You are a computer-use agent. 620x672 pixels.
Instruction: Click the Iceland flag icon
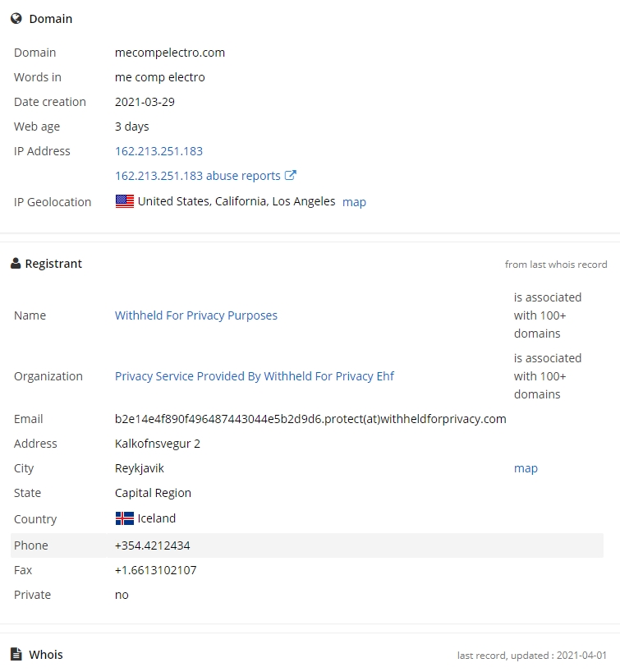click(125, 518)
